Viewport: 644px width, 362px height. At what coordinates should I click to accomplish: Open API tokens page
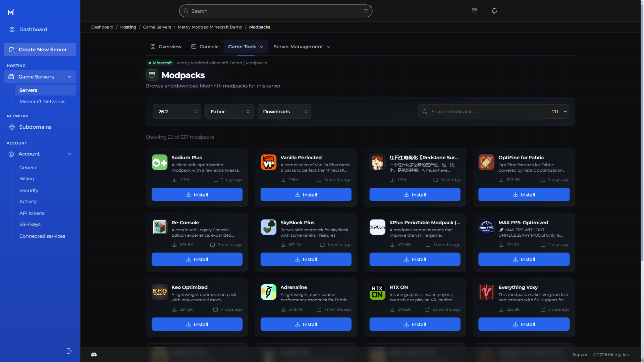(32, 213)
